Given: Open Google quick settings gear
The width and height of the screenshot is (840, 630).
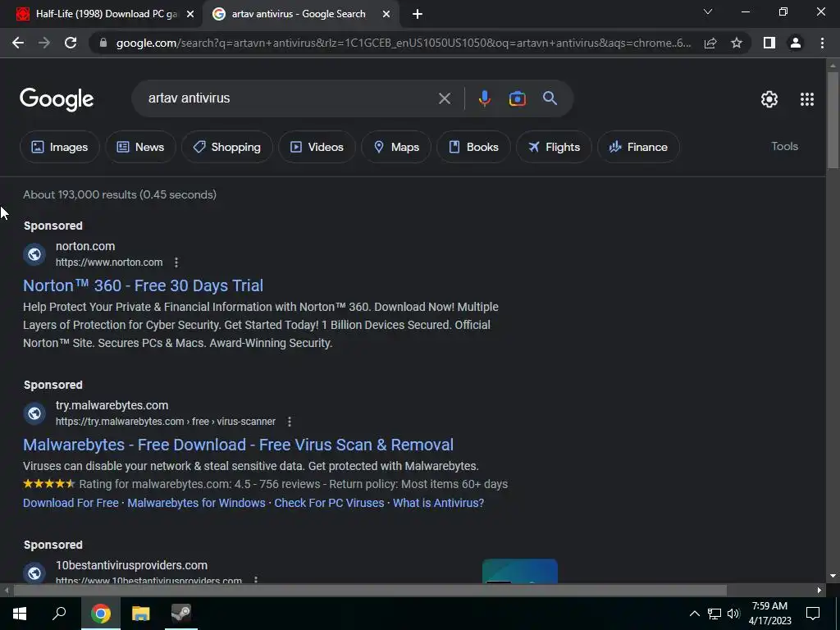Looking at the screenshot, I should click(769, 99).
